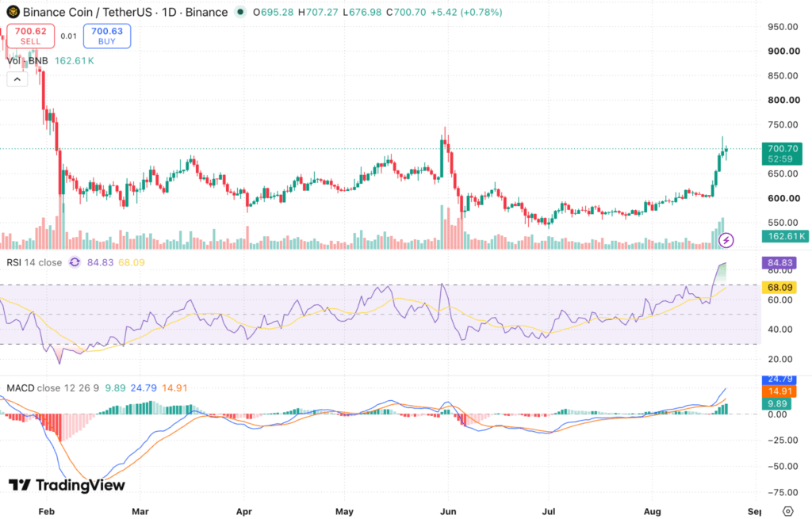812x519 pixels.
Task: Collapse the indicator legend chevron
Action: tap(17, 79)
